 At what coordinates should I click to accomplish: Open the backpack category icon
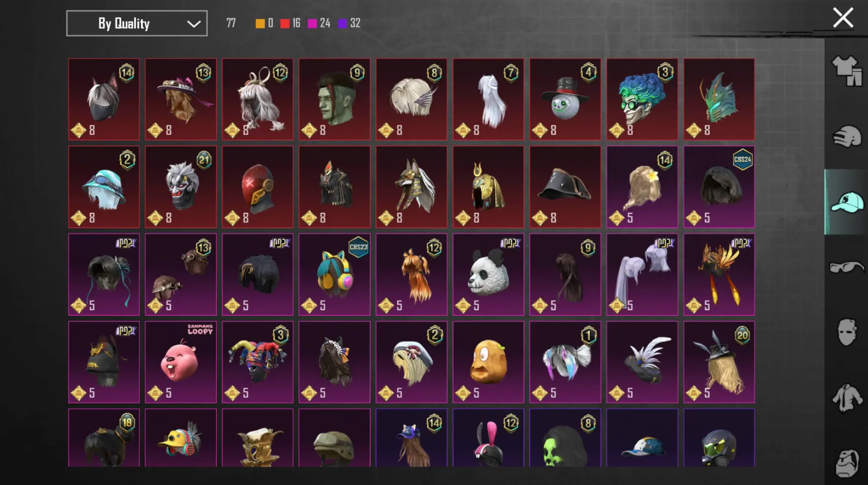click(847, 463)
